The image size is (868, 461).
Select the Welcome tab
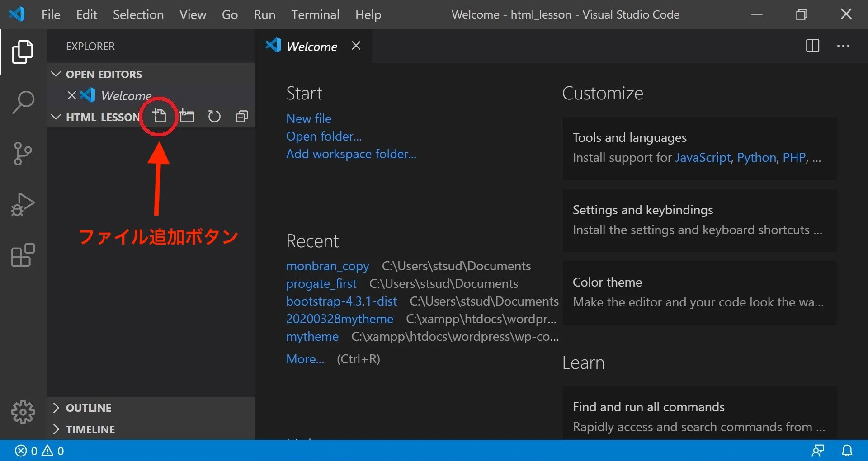[x=312, y=46]
